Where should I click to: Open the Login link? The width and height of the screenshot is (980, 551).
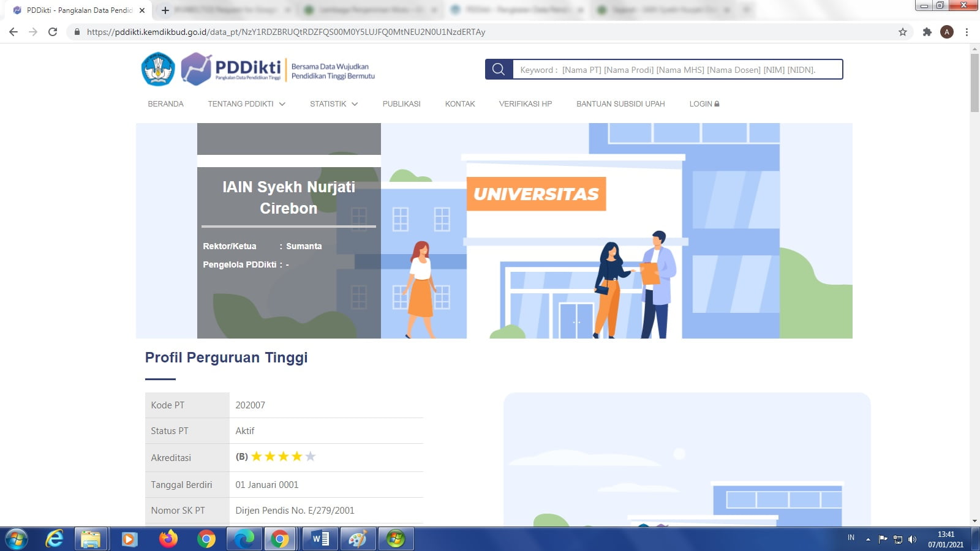click(x=704, y=104)
